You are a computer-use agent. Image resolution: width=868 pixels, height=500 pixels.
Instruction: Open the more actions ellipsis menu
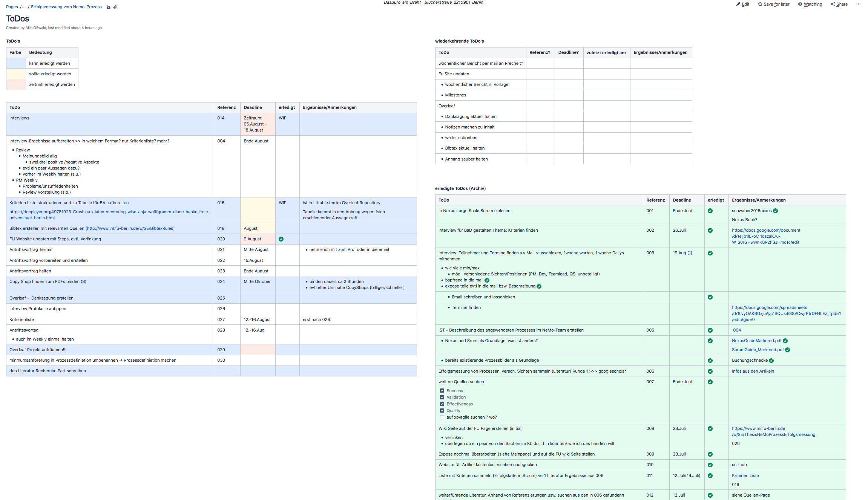click(x=858, y=4)
